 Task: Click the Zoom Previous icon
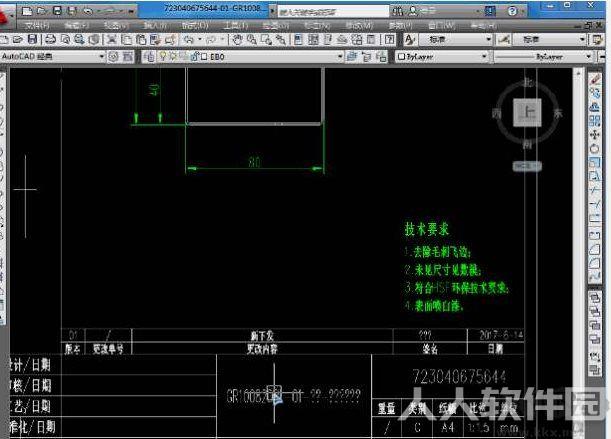(x=281, y=39)
